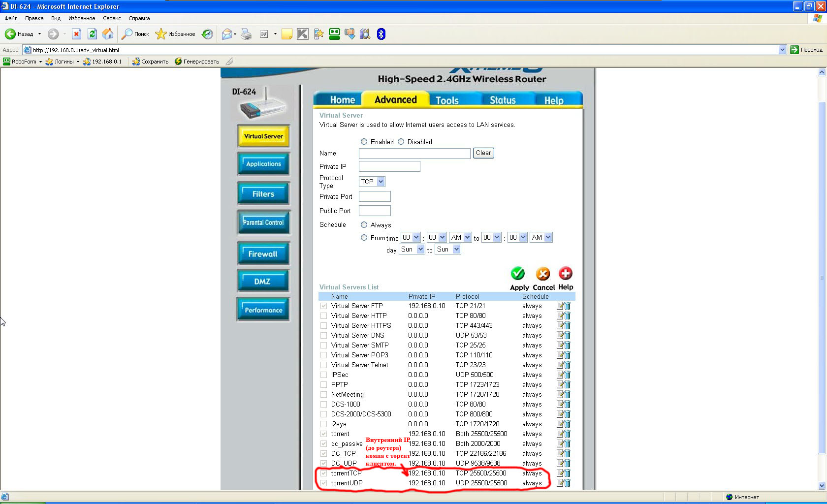
Task: Click the Public Port input field
Action: [375, 211]
